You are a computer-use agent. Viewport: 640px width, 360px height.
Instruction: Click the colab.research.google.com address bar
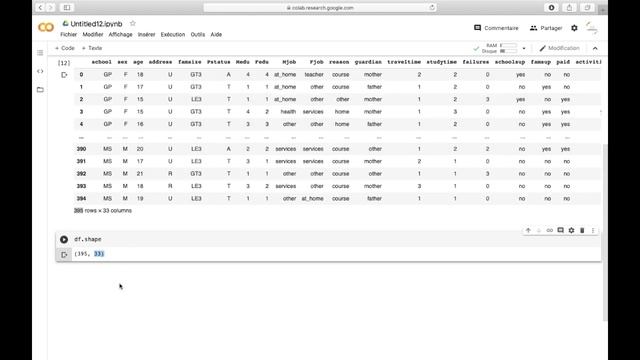[320, 7]
